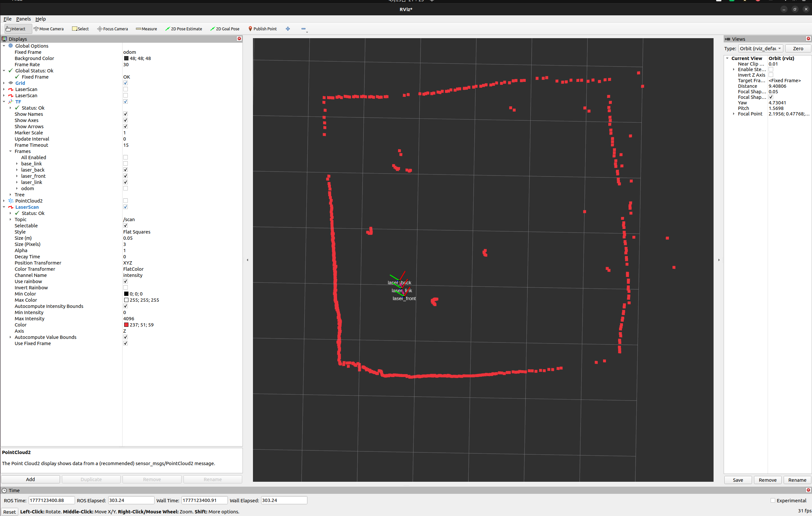
Task: Click the blue plus toolbar icon
Action: click(x=288, y=29)
